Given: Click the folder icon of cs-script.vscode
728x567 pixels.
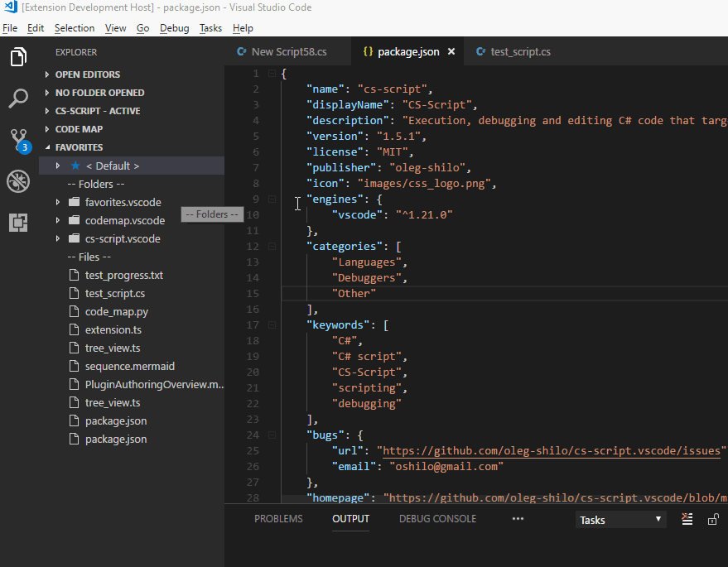Looking at the screenshot, I should coord(74,238).
